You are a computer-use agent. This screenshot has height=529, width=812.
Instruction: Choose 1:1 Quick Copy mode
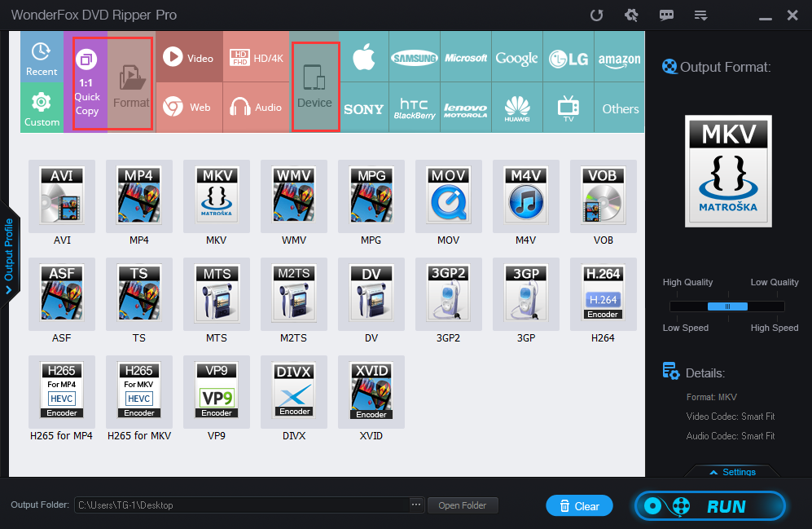pyautogui.click(x=87, y=82)
